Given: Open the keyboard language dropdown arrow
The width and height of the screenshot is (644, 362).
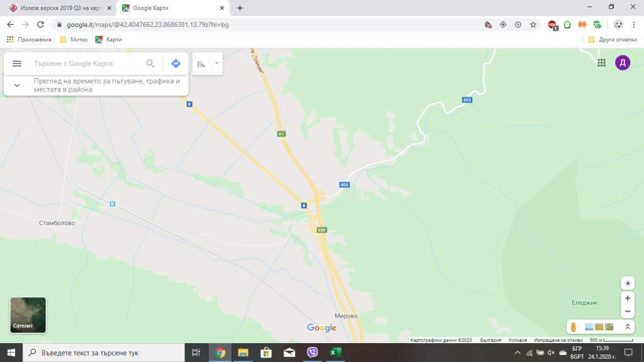Looking at the screenshot, I should [216, 63].
